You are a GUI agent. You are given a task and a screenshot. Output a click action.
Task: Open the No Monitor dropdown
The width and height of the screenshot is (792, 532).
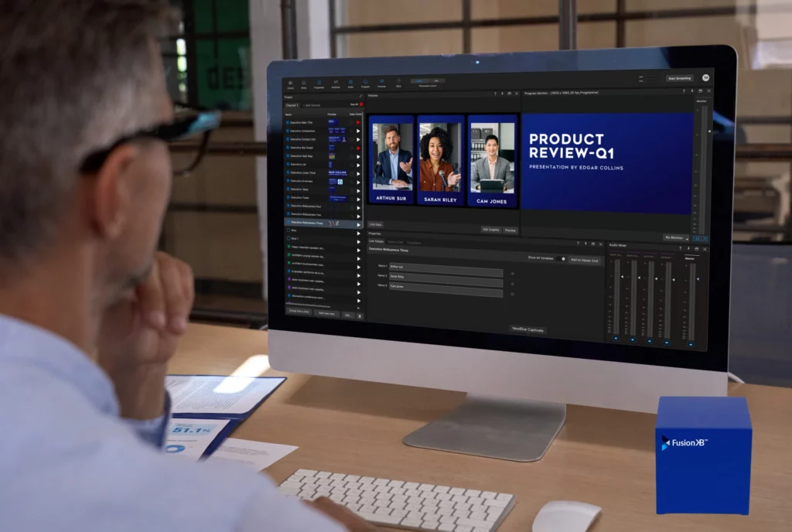(676, 237)
